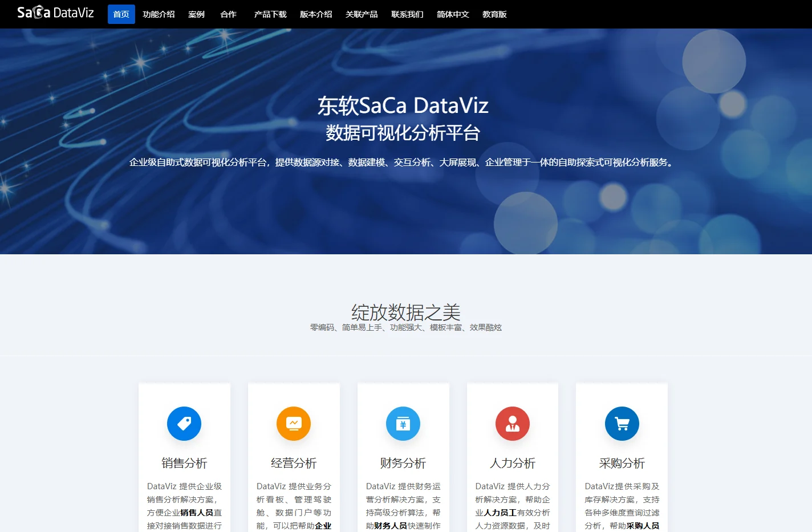The image size is (812, 532).
Task: Open the 功能介绍 menu item
Action: [159, 14]
